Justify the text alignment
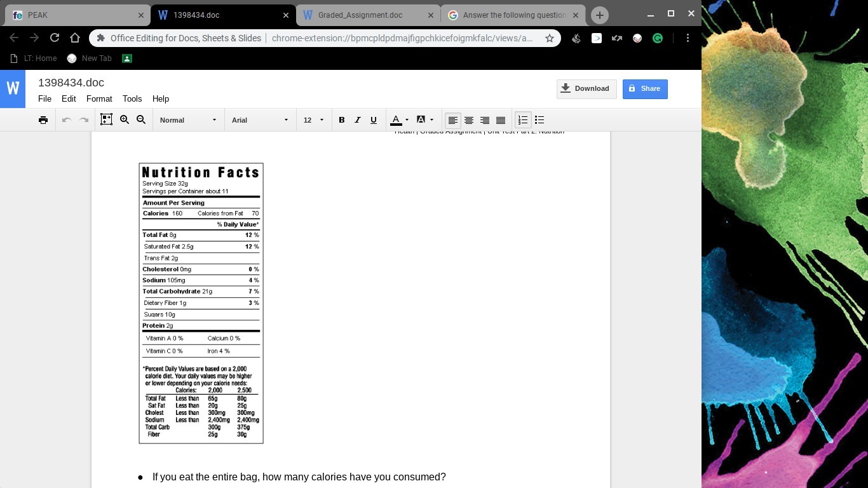 (x=501, y=120)
